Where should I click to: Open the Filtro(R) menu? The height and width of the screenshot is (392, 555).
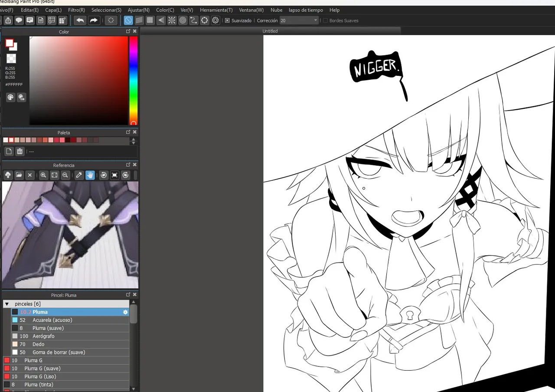click(x=76, y=10)
